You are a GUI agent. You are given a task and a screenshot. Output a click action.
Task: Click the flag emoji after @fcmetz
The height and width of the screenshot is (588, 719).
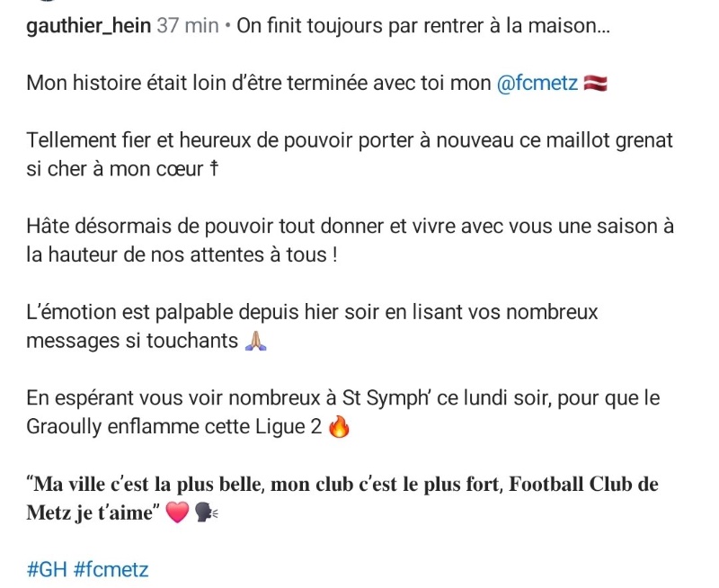coord(597,84)
